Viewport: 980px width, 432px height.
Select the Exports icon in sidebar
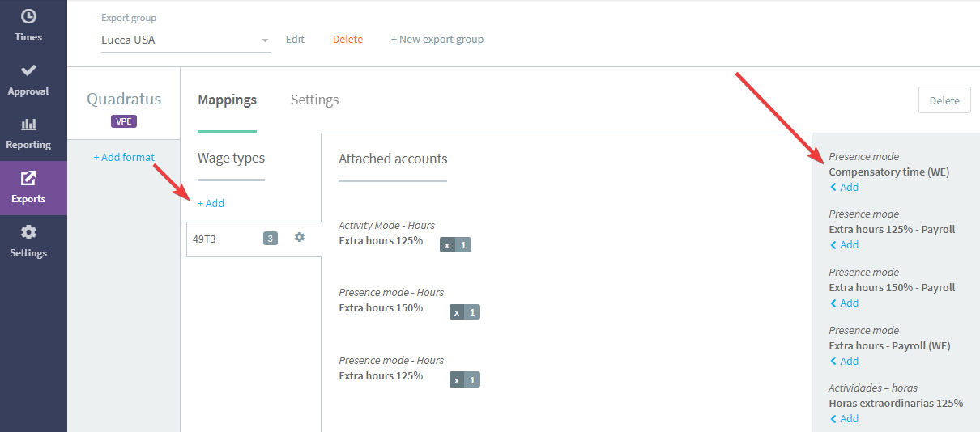click(28, 178)
